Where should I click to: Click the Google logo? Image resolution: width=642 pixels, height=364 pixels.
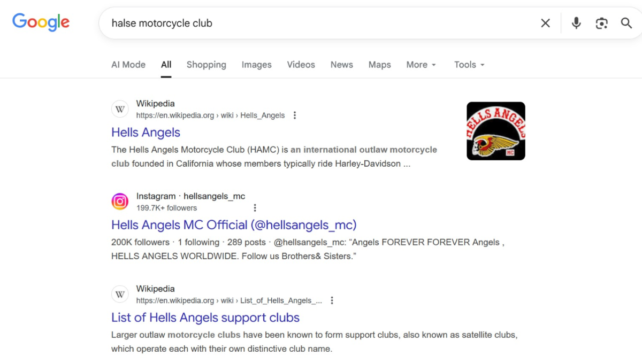(41, 22)
